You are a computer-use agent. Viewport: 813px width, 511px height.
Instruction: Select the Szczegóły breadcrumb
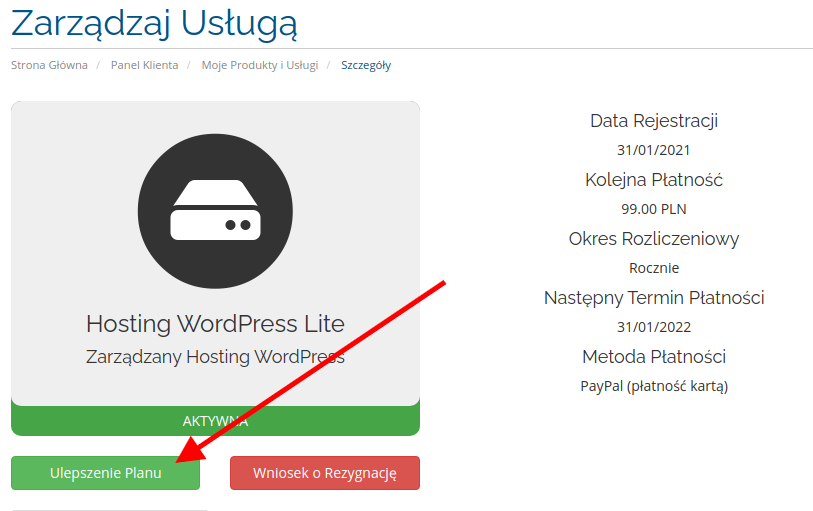(x=366, y=65)
